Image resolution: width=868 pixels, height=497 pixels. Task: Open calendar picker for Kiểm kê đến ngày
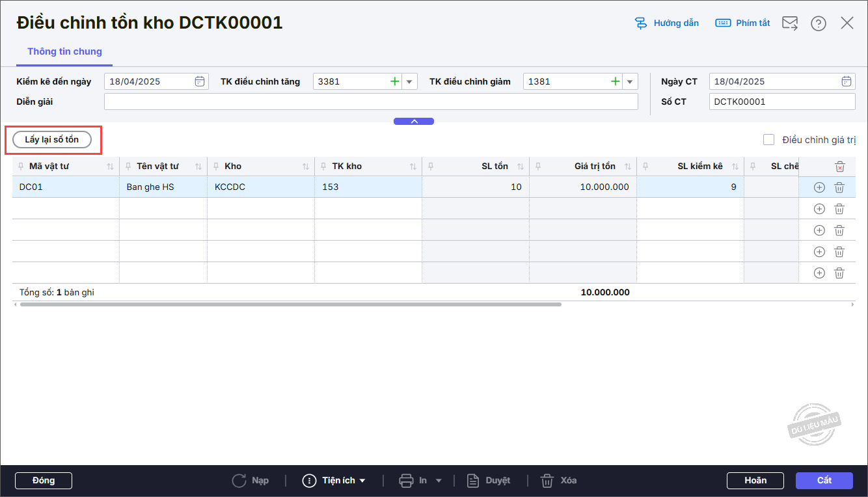200,81
